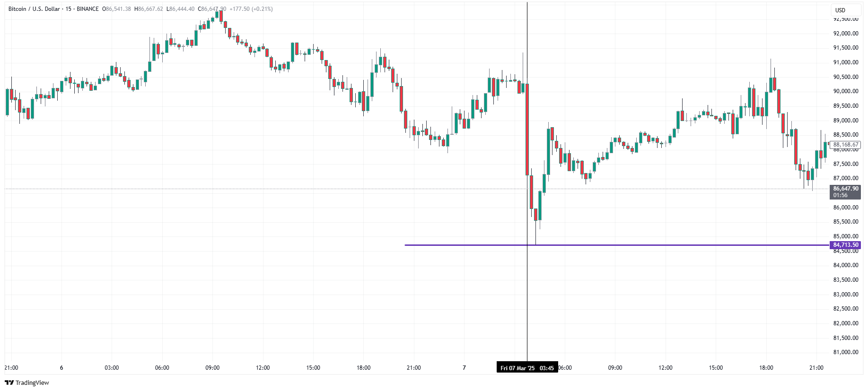
Task: Click the Fri 07 Mar '25 03:45 date label
Action: click(x=527, y=368)
